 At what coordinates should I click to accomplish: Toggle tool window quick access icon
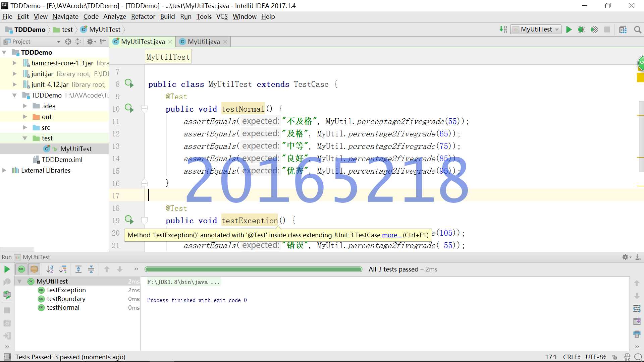pyautogui.click(x=7, y=357)
